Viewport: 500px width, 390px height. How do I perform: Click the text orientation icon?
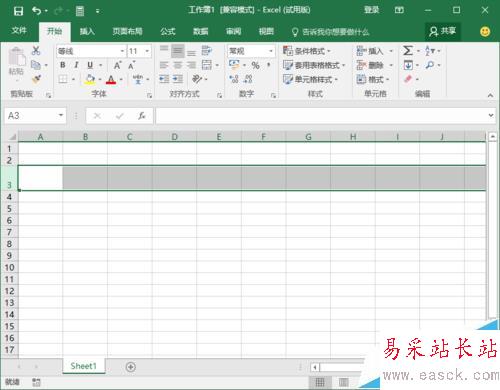click(x=197, y=79)
